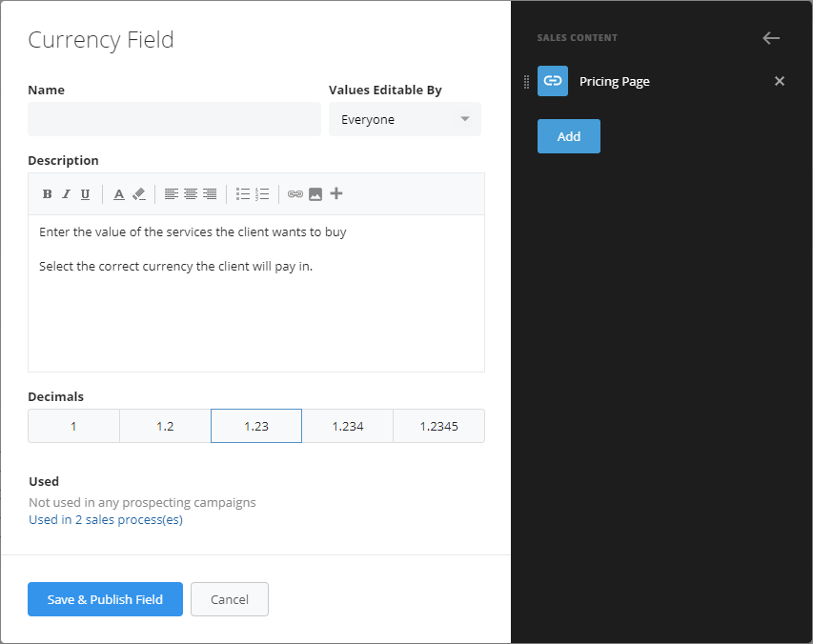Go back using the Sales Content arrow
Image resolution: width=813 pixels, height=644 pixels.
[771, 38]
